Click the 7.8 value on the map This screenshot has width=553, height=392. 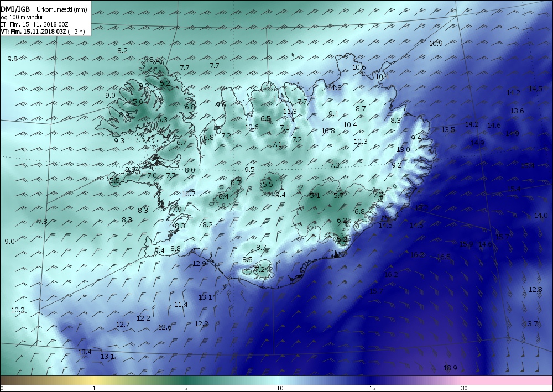[43, 221]
